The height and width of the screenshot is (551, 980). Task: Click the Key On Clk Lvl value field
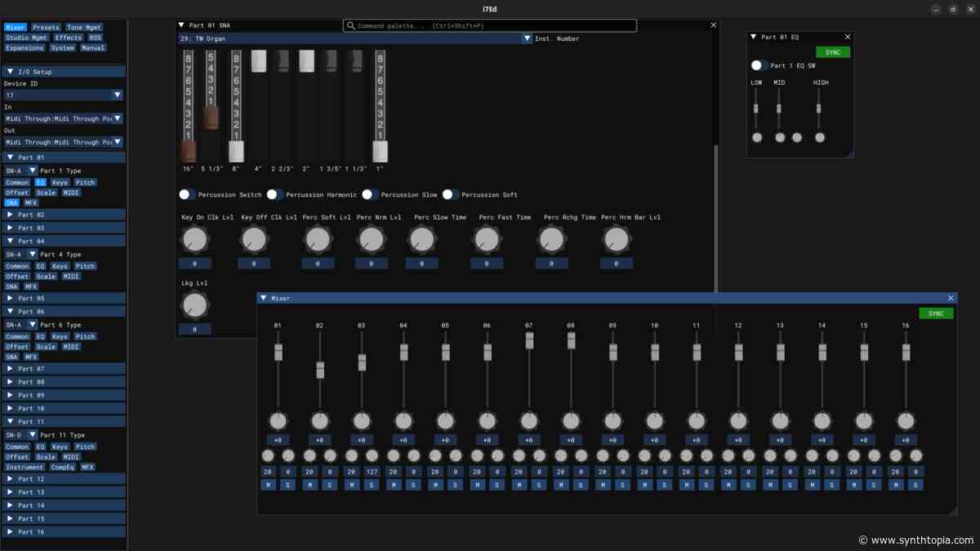194,264
